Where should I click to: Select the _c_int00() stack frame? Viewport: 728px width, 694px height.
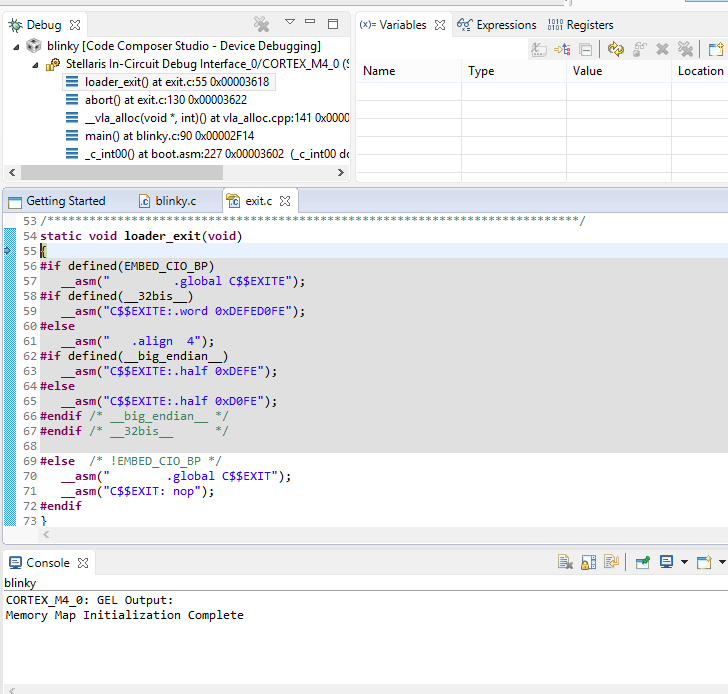[216, 154]
